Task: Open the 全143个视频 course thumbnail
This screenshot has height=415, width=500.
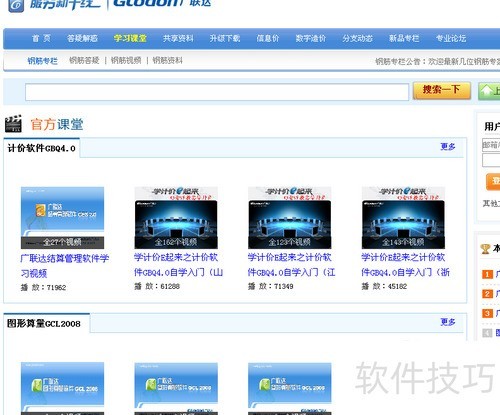Action: click(x=403, y=218)
